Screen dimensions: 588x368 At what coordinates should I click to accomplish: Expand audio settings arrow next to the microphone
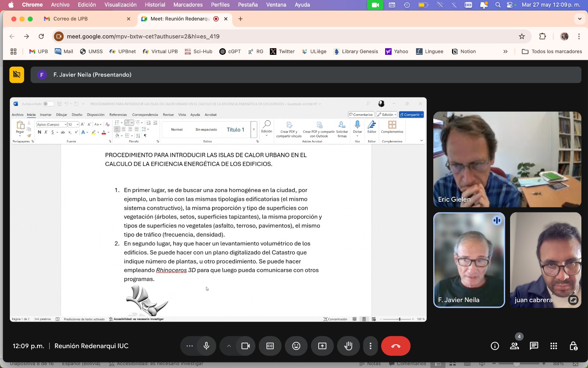click(229, 346)
